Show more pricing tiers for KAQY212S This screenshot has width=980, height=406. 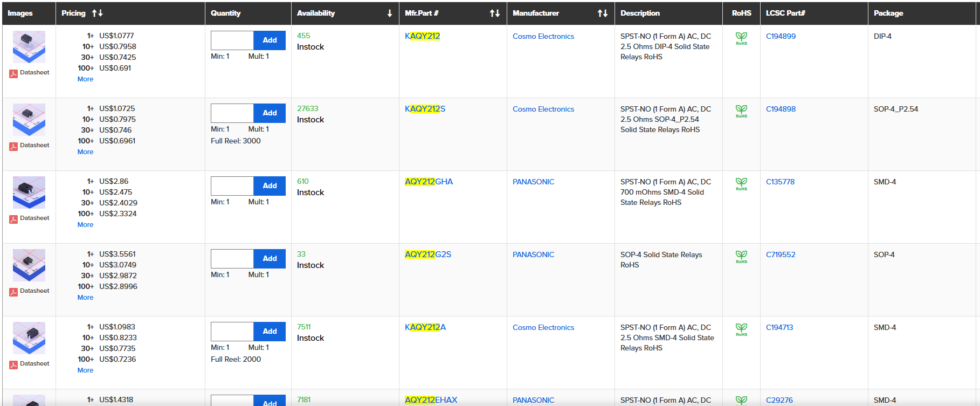85,152
